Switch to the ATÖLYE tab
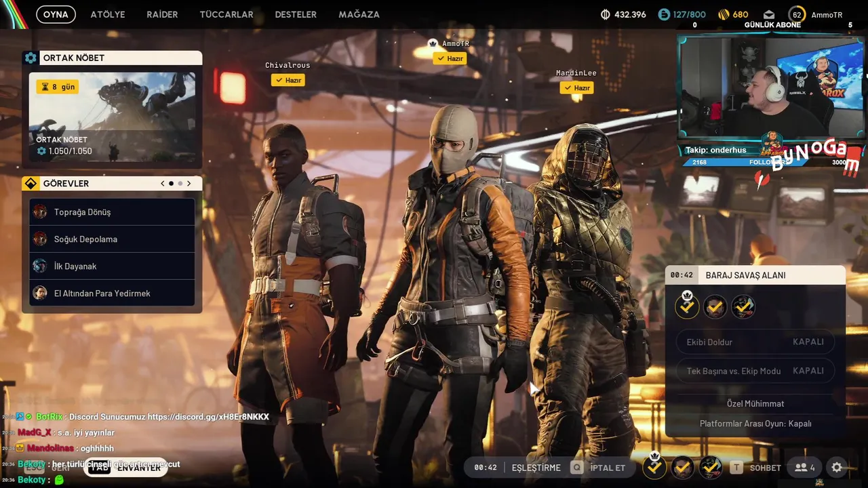 [x=108, y=14]
